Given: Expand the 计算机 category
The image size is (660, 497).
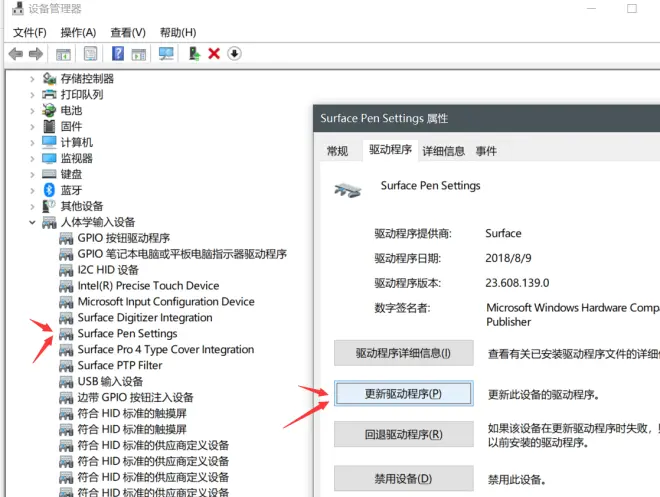Looking at the screenshot, I should 32,143.
